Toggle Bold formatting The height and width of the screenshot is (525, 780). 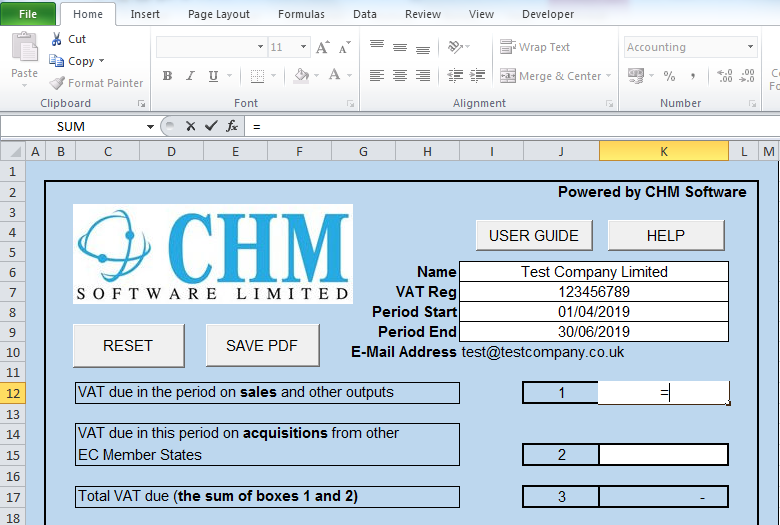[x=167, y=76]
